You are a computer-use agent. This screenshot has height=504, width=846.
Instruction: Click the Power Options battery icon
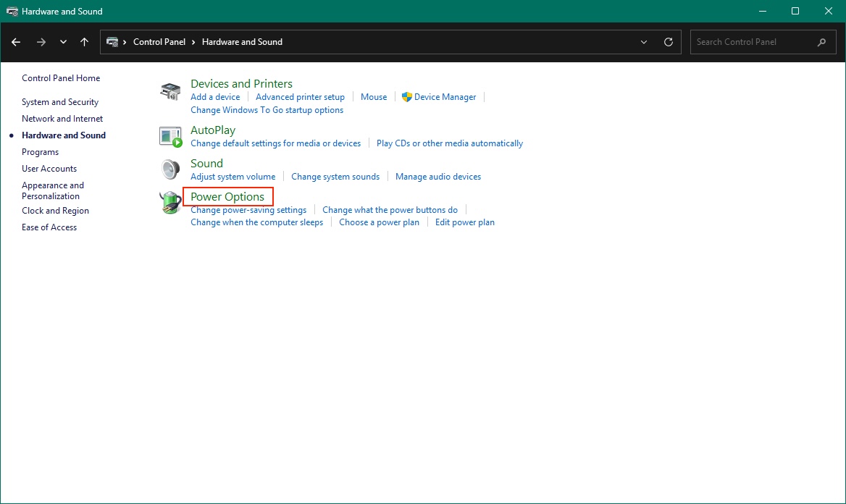(x=170, y=203)
